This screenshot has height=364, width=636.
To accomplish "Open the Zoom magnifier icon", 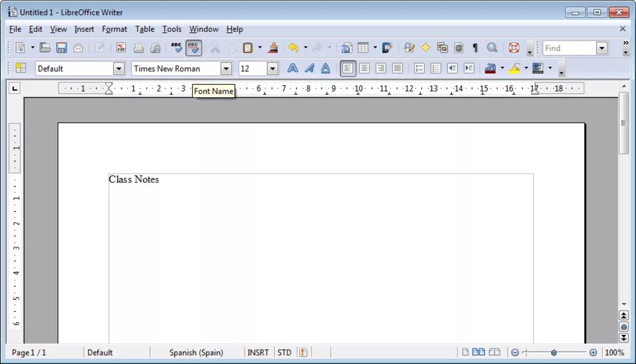I will [492, 48].
